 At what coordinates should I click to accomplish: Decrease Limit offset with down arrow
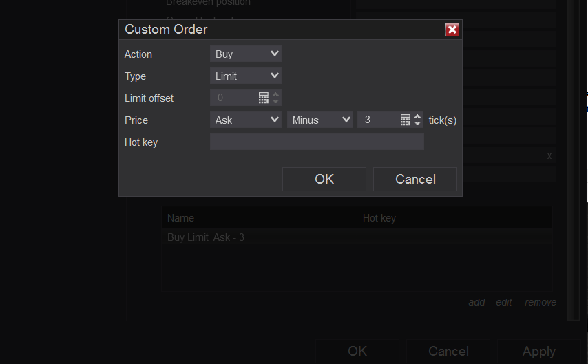[x=276, y=101]
